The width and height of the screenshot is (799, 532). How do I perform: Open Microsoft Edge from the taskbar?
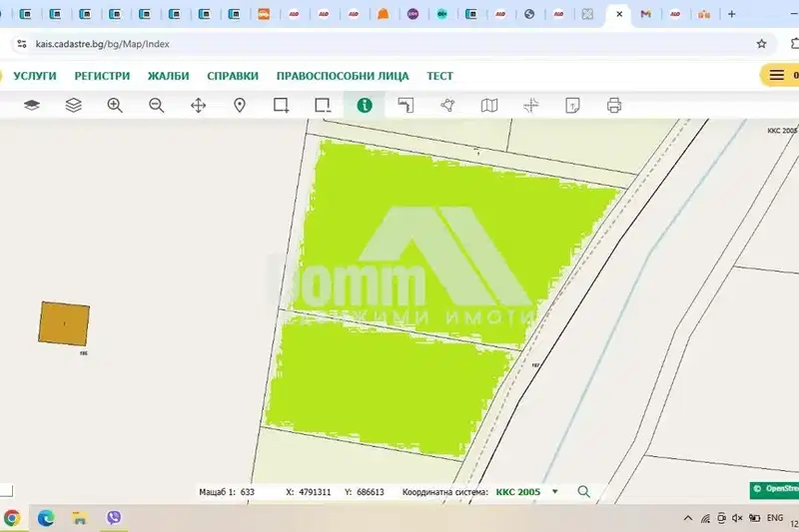(x=46, y=518)
